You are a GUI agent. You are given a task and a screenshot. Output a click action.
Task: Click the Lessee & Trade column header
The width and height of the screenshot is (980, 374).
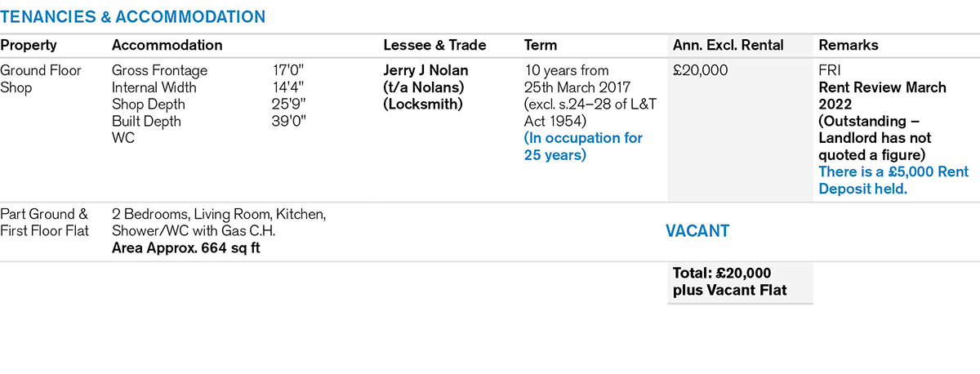434,46
